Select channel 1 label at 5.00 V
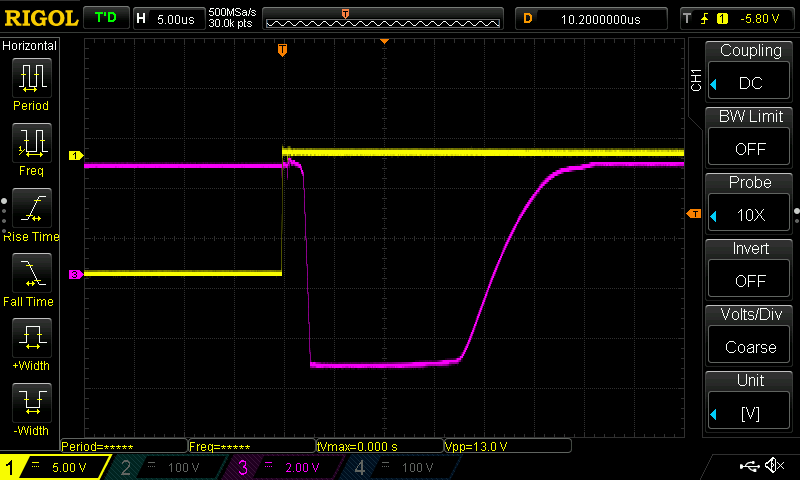Viewport: 800px width, 480px height. pyautogui.click(x=55, y=467)
